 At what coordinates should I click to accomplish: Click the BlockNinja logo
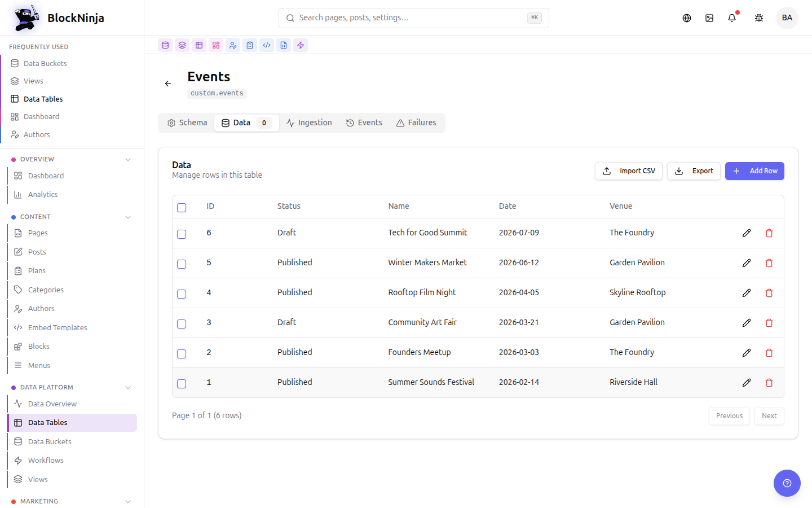click(x=58, y=18)
